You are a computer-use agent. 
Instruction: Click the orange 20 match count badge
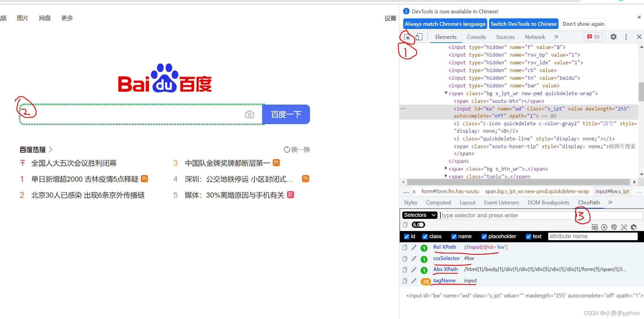[x=426, y=282]
